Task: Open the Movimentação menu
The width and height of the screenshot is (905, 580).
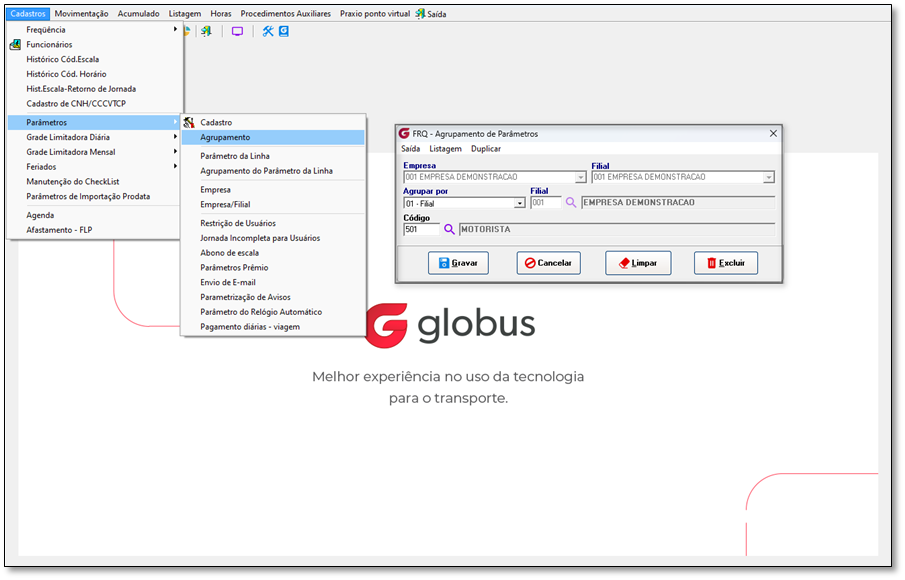Action: tap(81, 13)
